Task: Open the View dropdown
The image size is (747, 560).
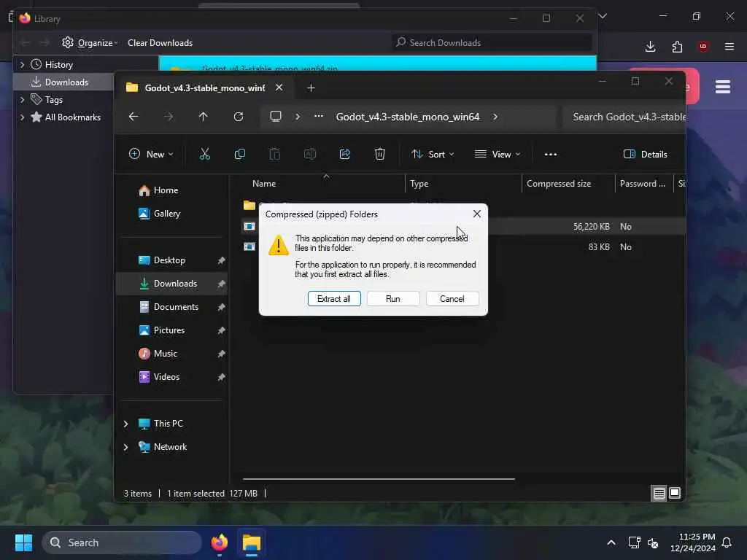Action: [498, 155]
